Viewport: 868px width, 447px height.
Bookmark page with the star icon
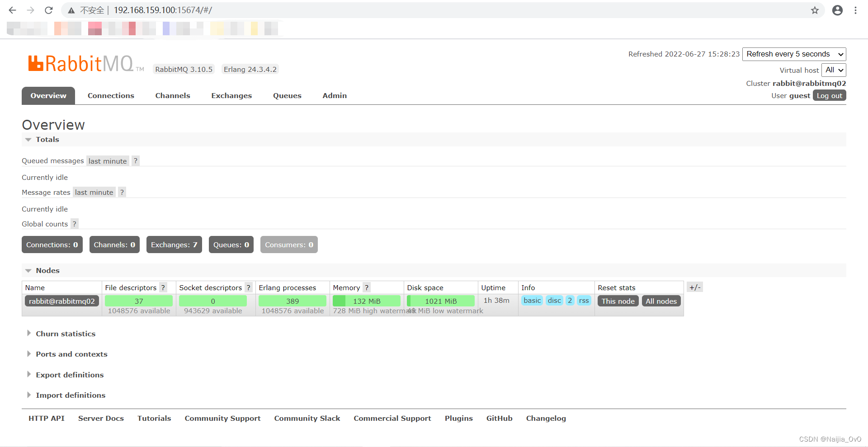tap(815, 10)
